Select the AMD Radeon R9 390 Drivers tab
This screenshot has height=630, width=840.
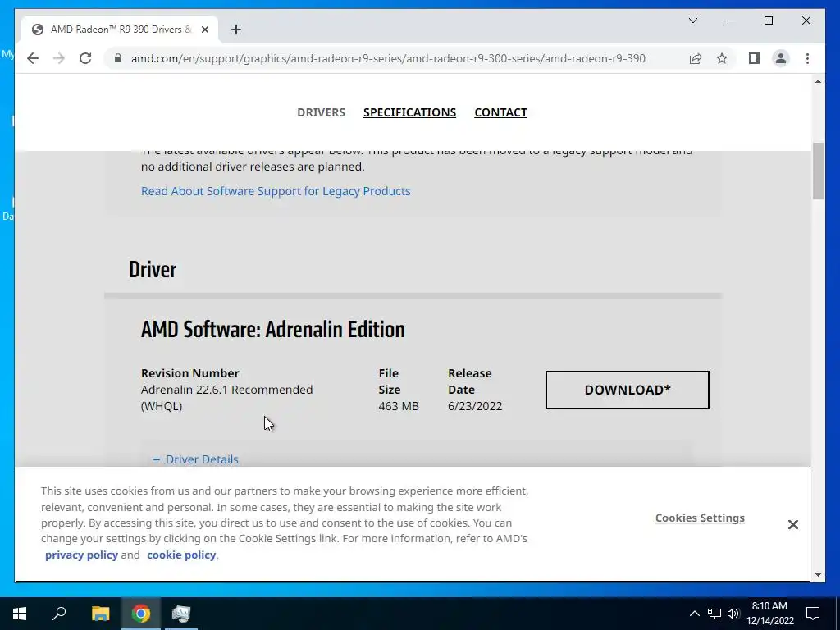[120, 30]
